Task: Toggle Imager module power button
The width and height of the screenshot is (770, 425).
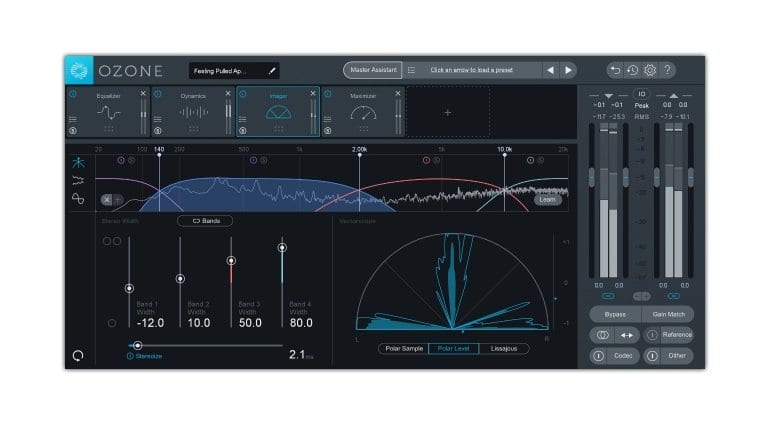Action: tap(243, 94)
